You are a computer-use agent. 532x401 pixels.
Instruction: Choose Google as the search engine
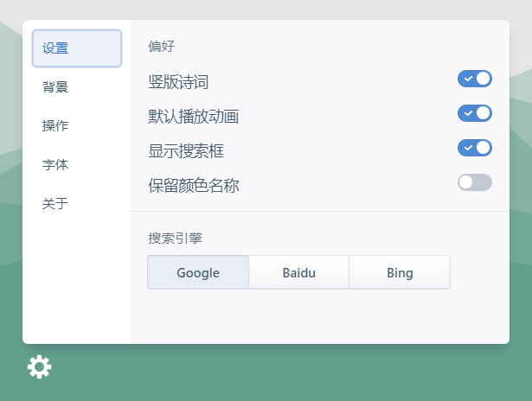[x=198, y=272]
